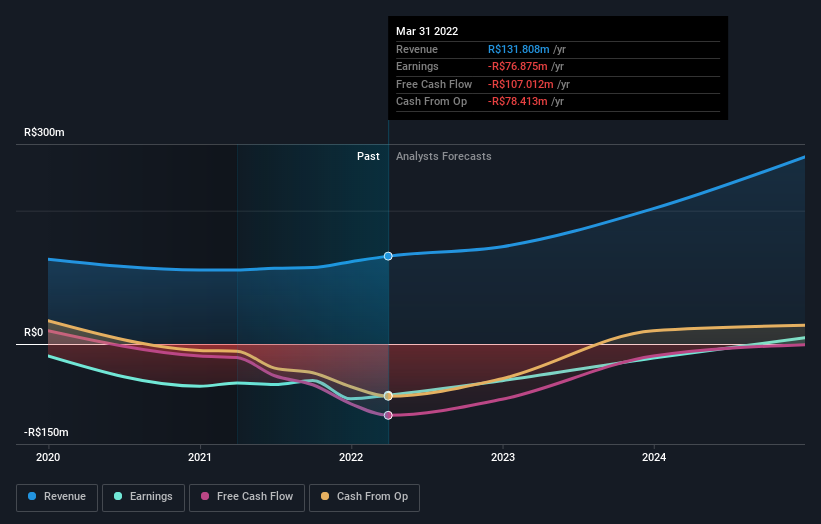Viewport: 821px width, 524px height.
Task: Toggle the Free Cash Flow legend button
Action: (247, 497)
